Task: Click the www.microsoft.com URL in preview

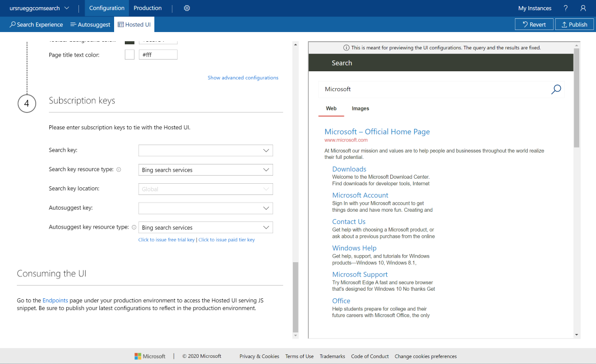Action: [x=346, y=140]
